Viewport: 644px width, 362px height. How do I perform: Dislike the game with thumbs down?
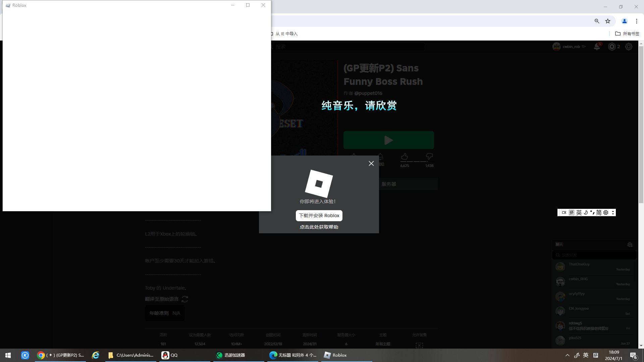point(429,157)
